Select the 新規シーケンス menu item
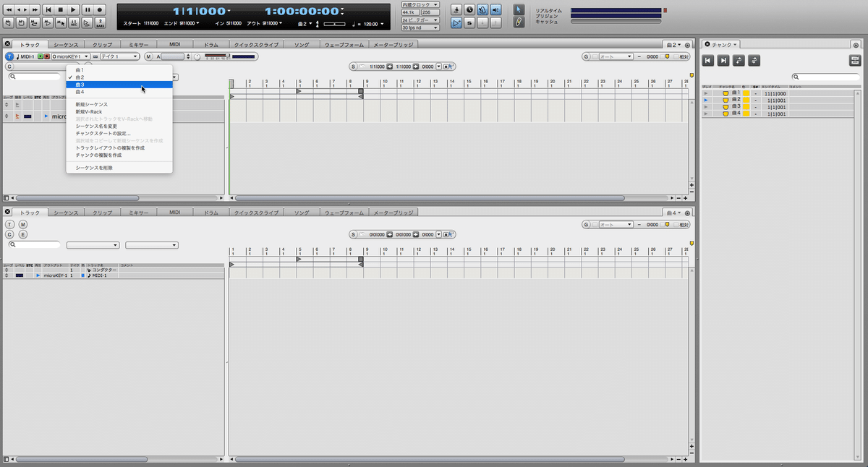 [119, 104]
